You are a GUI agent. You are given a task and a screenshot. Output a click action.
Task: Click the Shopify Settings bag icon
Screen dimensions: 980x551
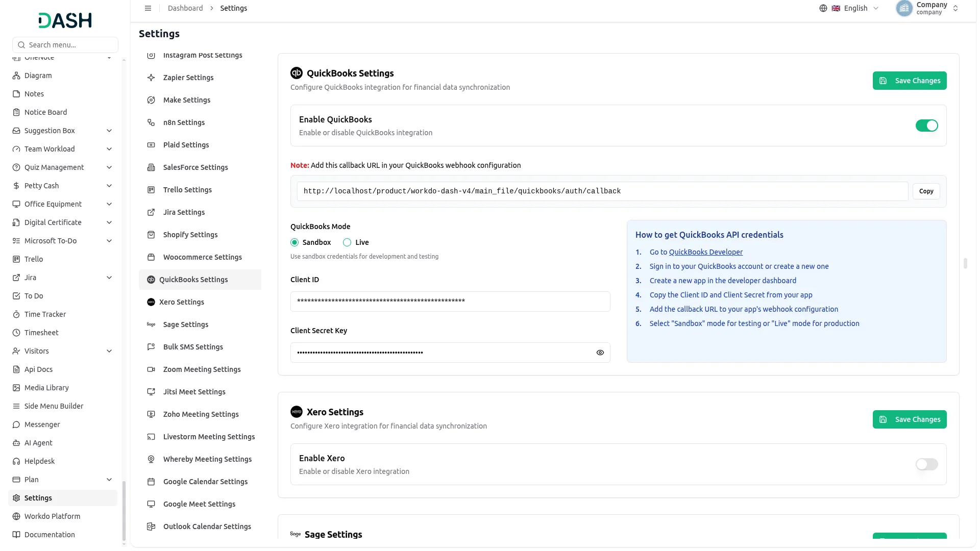coord(151,235)
